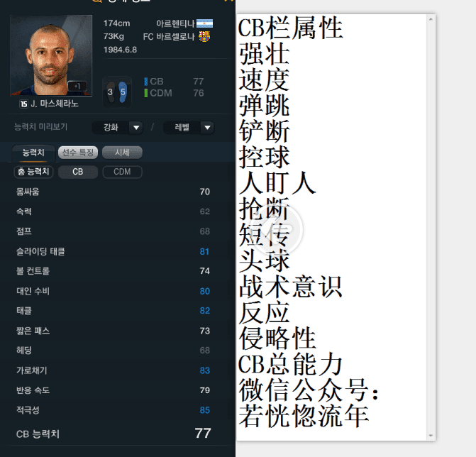Click the scroll-down arrow of the text panel

coord(431,436)
